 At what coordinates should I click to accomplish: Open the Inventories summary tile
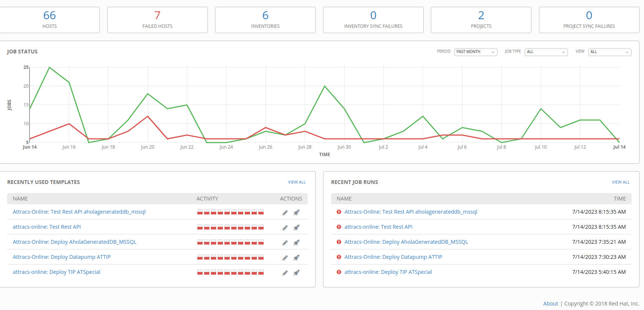coord(265,20)
